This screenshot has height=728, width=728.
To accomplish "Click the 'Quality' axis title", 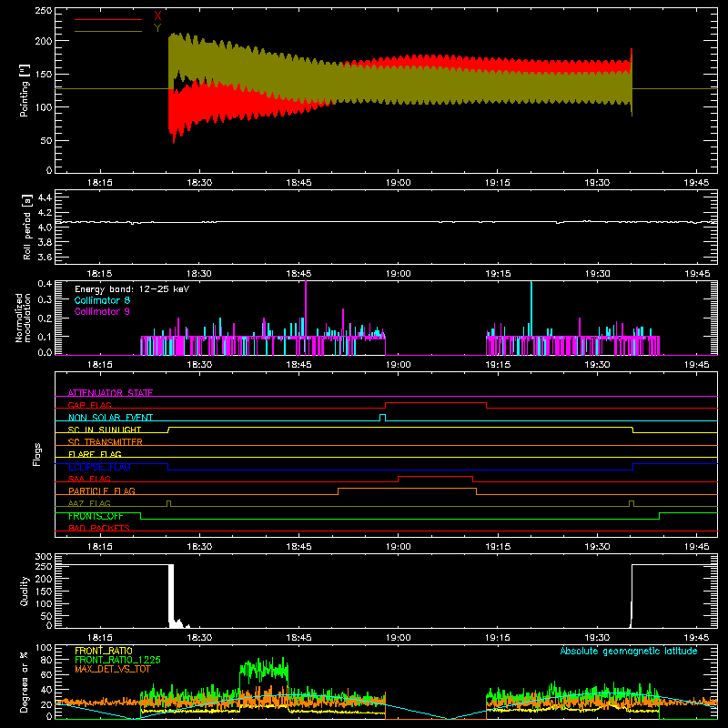I will 25,591.
